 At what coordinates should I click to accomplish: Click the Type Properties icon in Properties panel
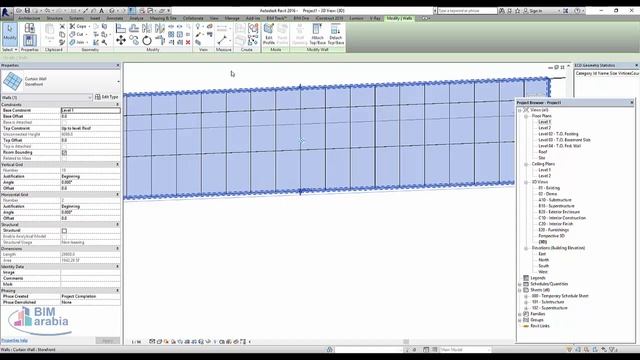29,28
